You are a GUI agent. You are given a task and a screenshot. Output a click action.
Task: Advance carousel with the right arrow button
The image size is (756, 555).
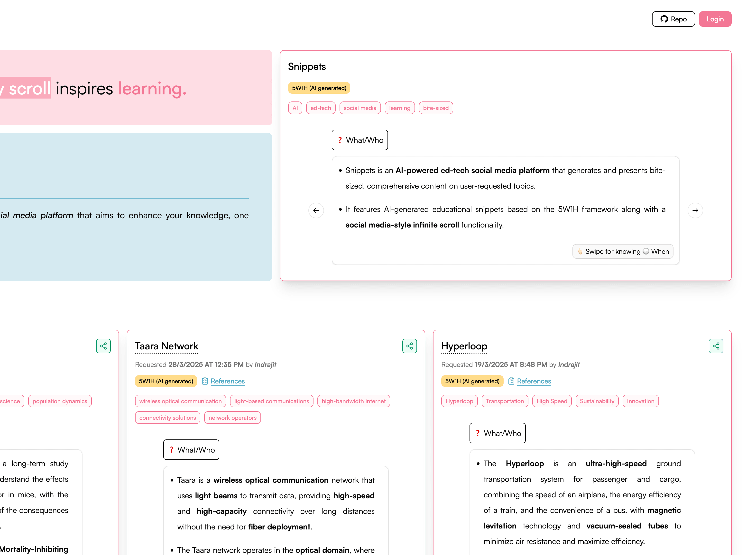(695, 210)
